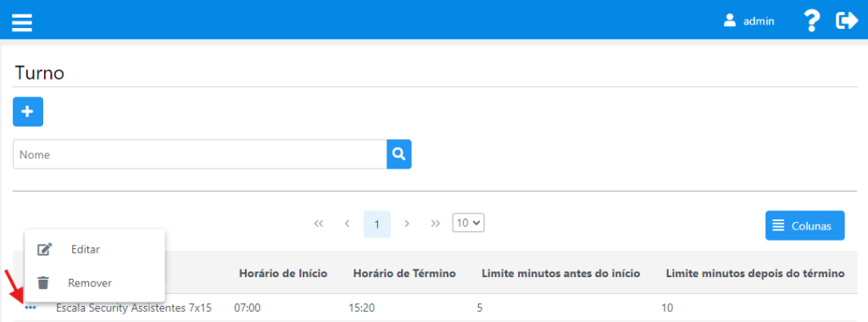The height and width of the screenshot is (322, 868).
Task: Click the Nome search input field
Action: 200,154
